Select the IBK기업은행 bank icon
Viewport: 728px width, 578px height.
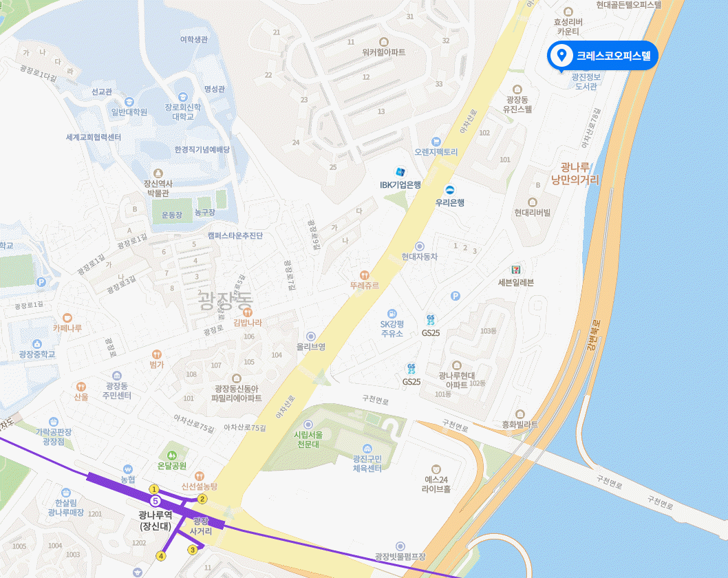click(x=400, y=172)
